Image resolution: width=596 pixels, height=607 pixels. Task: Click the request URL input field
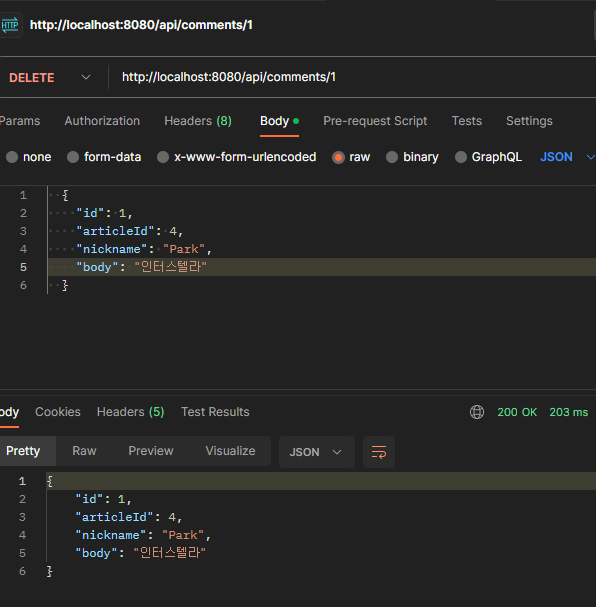coord(352,77)
